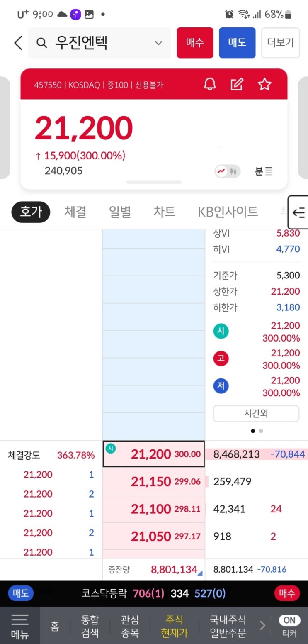Tap the back arrow icon

(18, 43)
